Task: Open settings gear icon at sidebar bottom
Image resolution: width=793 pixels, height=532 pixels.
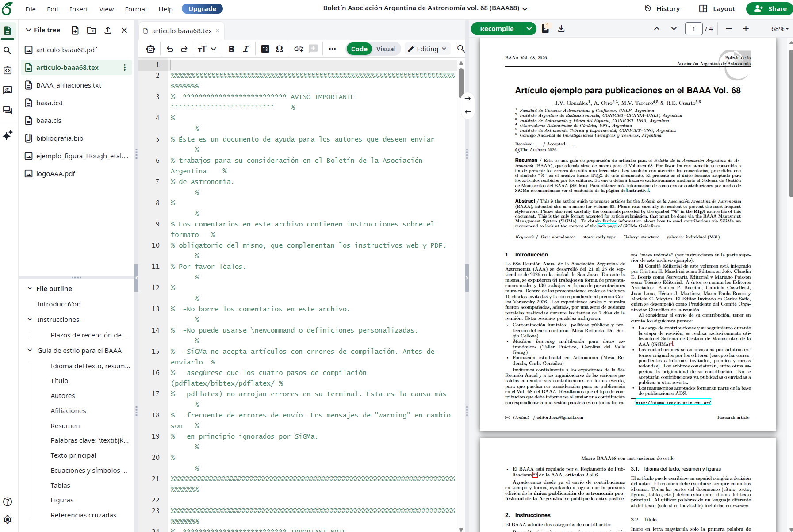Action: [x=8, y=519]
